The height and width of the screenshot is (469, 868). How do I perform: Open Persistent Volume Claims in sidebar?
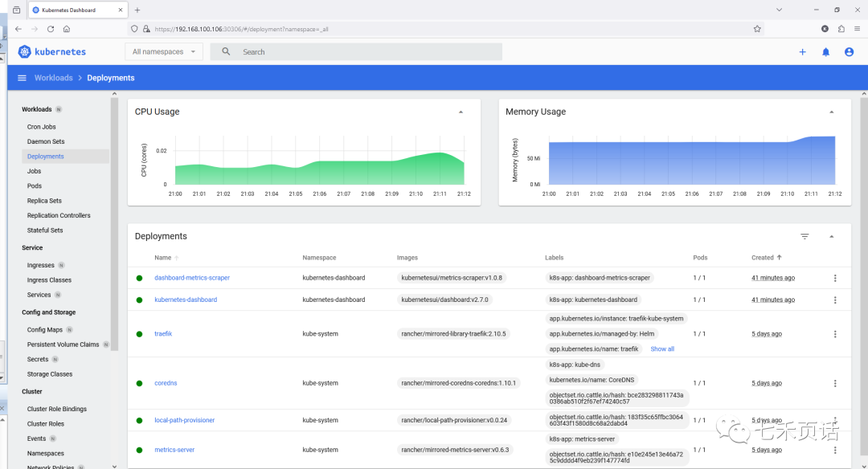coord(63,344)
